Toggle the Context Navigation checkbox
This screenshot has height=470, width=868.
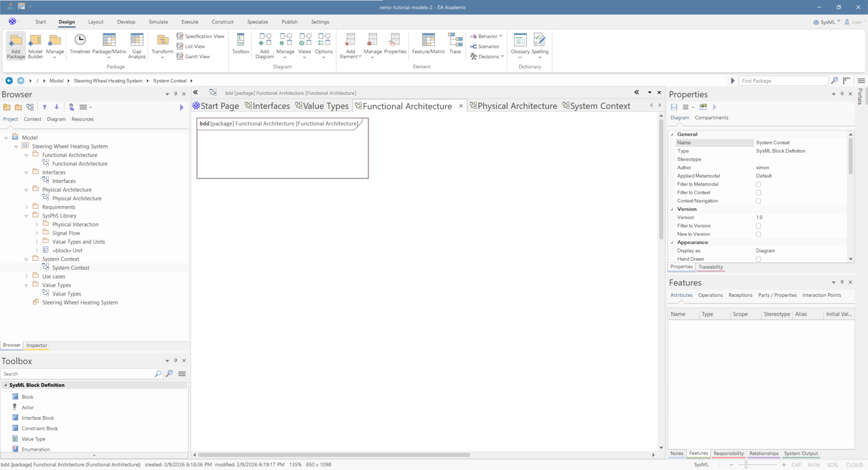tap(758, 201)
